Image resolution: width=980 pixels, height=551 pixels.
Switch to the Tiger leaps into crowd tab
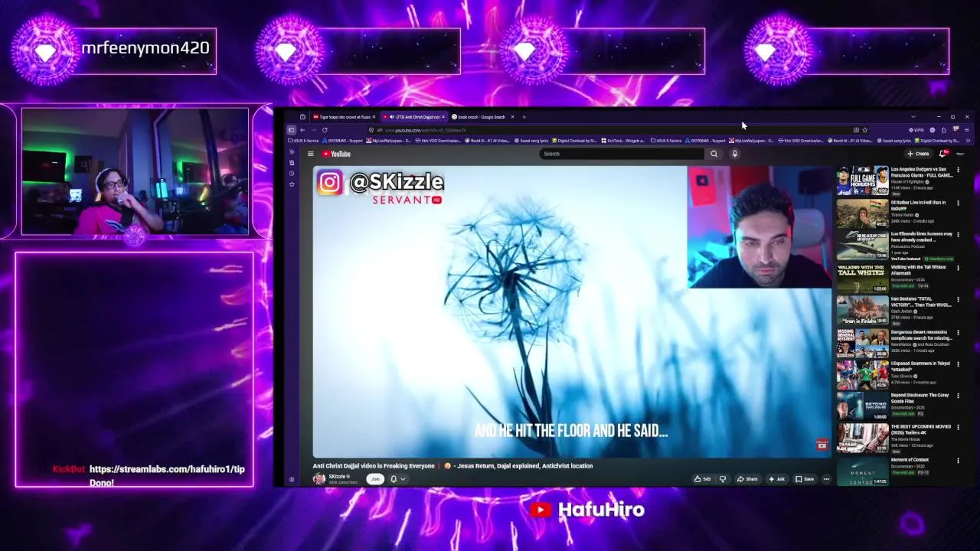click(x=343, y=117)
